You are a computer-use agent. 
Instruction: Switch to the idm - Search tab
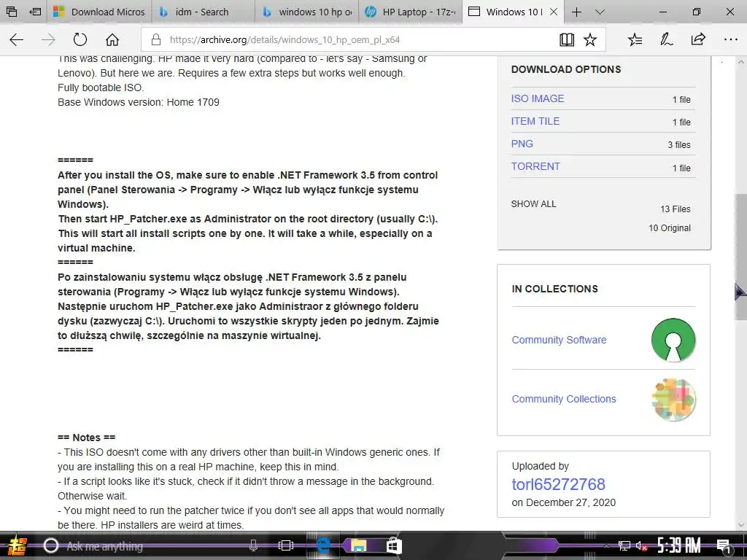pyautogui.click(x=203, y=12)
